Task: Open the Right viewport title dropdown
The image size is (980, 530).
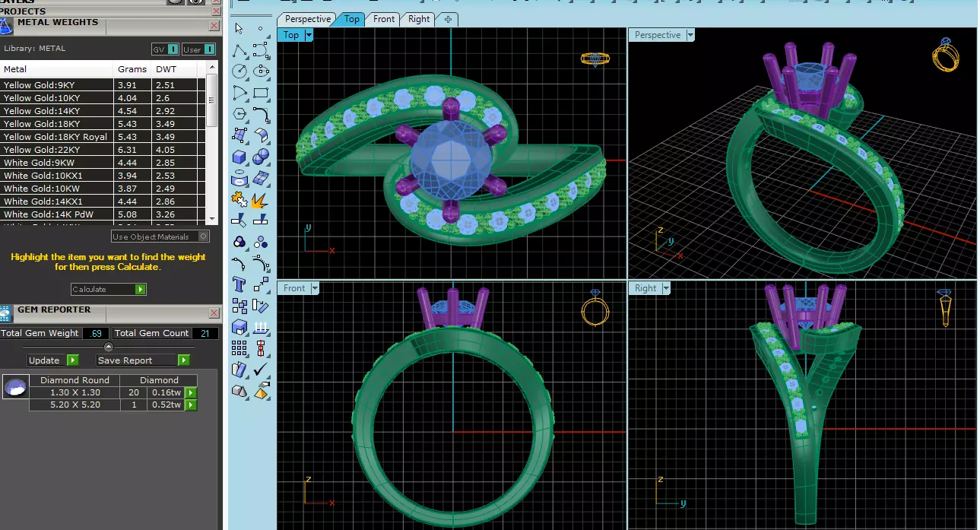Action: coord(666,288)
